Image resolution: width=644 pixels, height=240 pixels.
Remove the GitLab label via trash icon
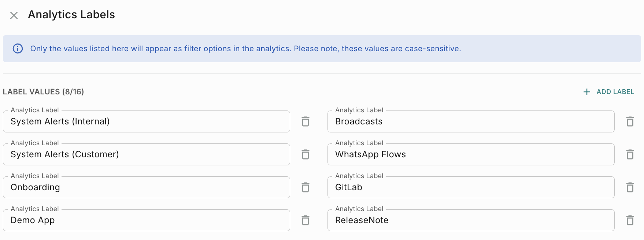tap(630, 187)
